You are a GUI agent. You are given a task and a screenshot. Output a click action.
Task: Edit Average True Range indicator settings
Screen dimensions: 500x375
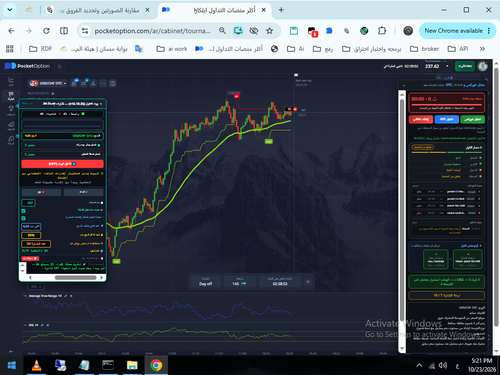tap(66, 296)
